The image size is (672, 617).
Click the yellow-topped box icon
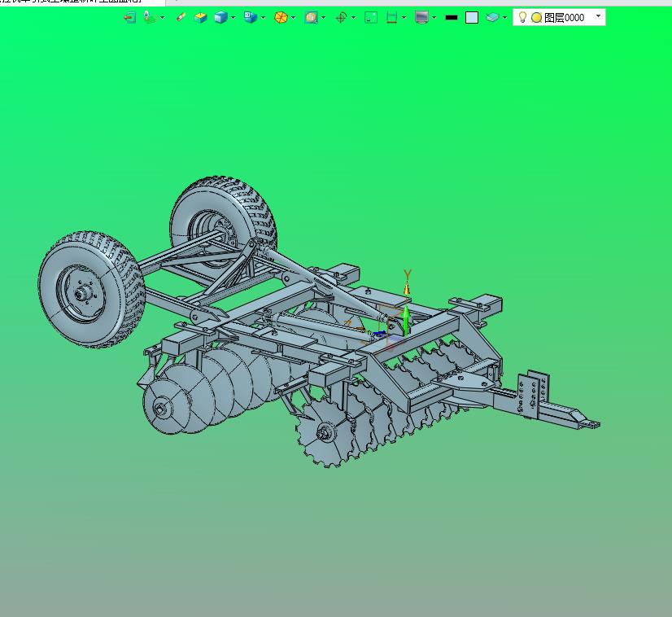[200, 18]
